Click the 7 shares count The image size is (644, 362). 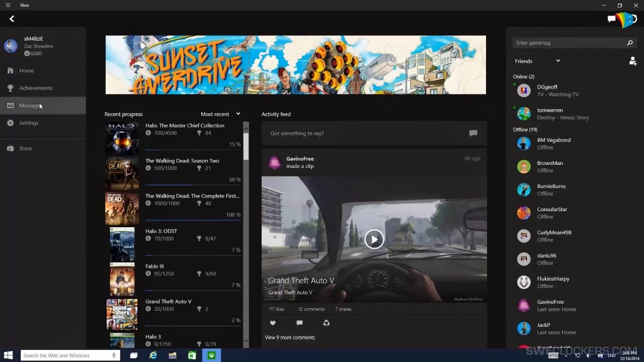[343, 309]
